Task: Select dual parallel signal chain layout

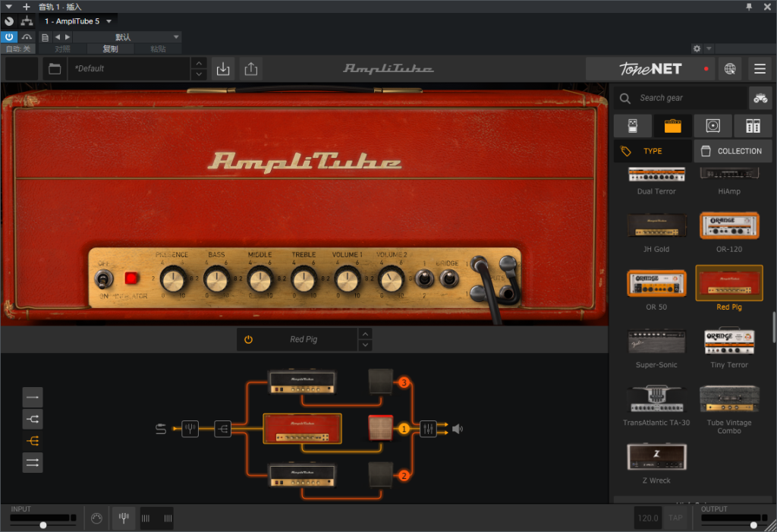Action: [x=33, y=463]
